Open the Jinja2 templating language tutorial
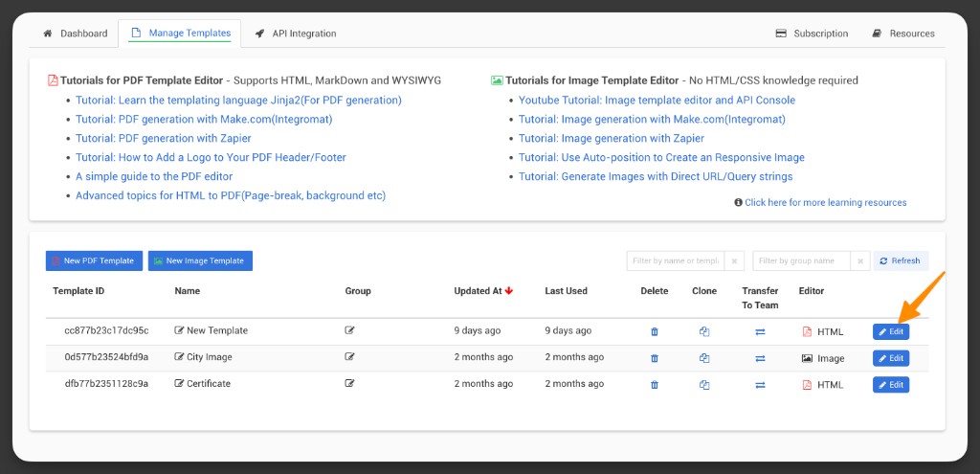980x474 pixels. coord(238,100)
